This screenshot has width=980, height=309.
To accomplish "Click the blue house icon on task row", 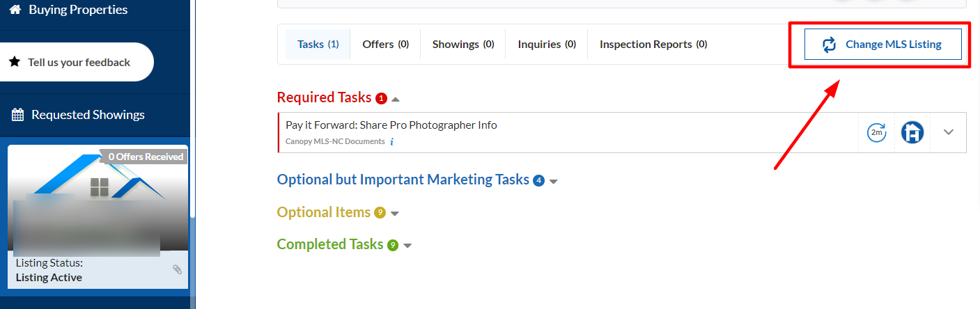I will (912, 132).
